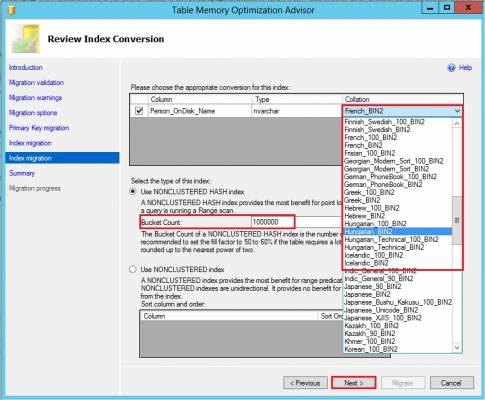Viewport: 485px width, 400px height.
Task: Click collation list scrollbar down arrow
Action: 457,348
